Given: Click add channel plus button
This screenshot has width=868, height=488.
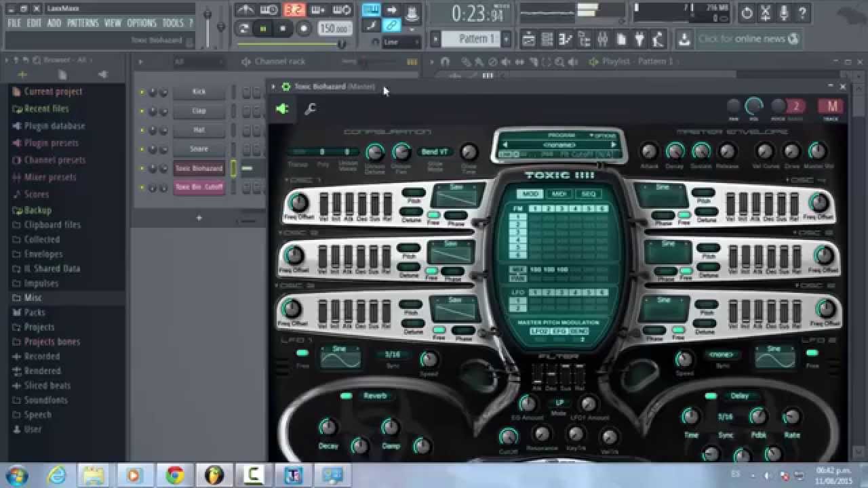Looking at the screenshot, I should 199,218.
